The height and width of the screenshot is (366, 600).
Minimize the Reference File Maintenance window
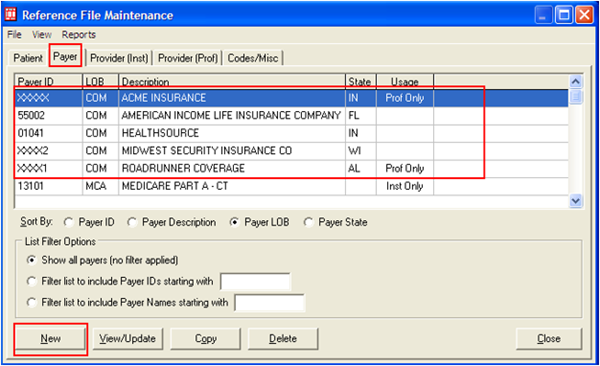(x=543, y=15)
